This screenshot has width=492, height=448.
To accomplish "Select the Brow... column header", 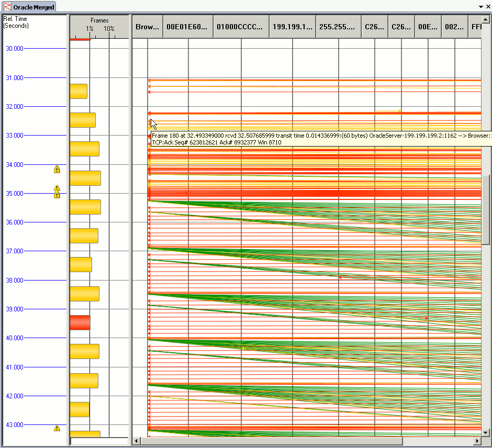I will pyautogui.click(x=148, y=27).
